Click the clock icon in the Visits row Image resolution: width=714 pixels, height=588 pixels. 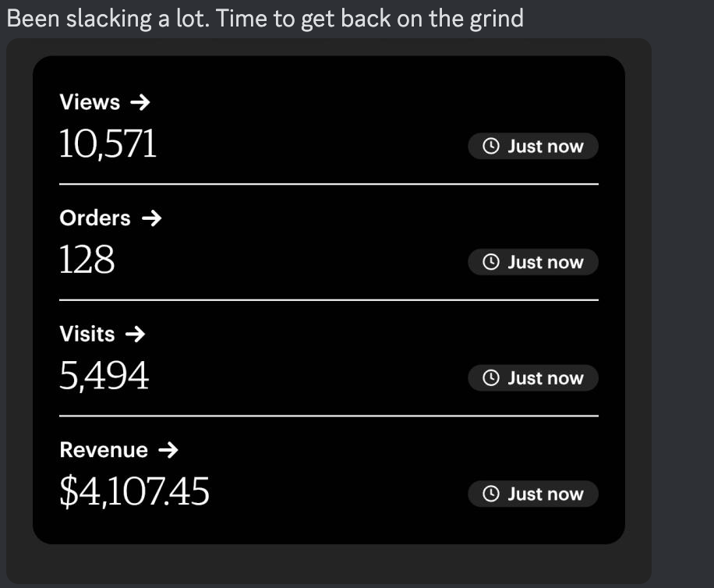[491, 378]
